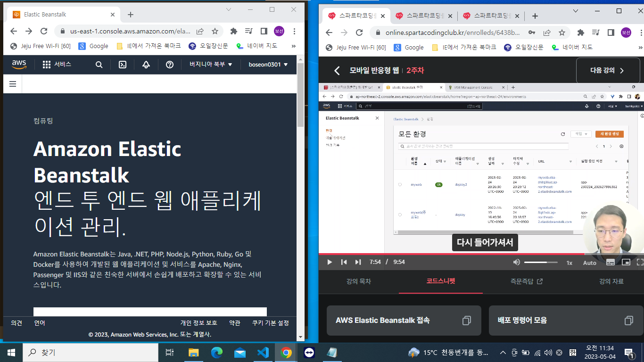Open 즉문즉답 tab
Screen dimensions: 644x362
pyautogui.click(x=527, y=281)
